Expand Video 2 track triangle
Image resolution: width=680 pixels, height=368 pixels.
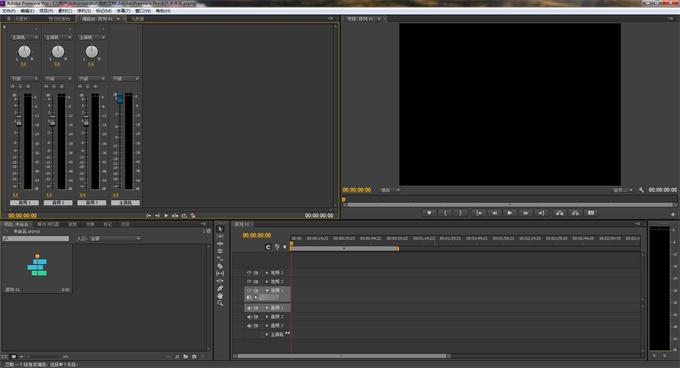[267, 281]
